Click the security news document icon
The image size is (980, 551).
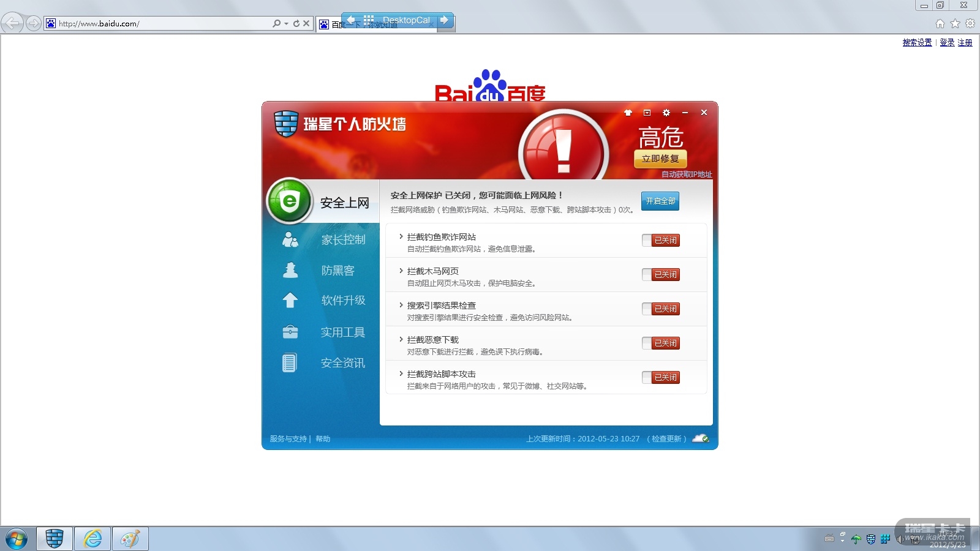290,363
